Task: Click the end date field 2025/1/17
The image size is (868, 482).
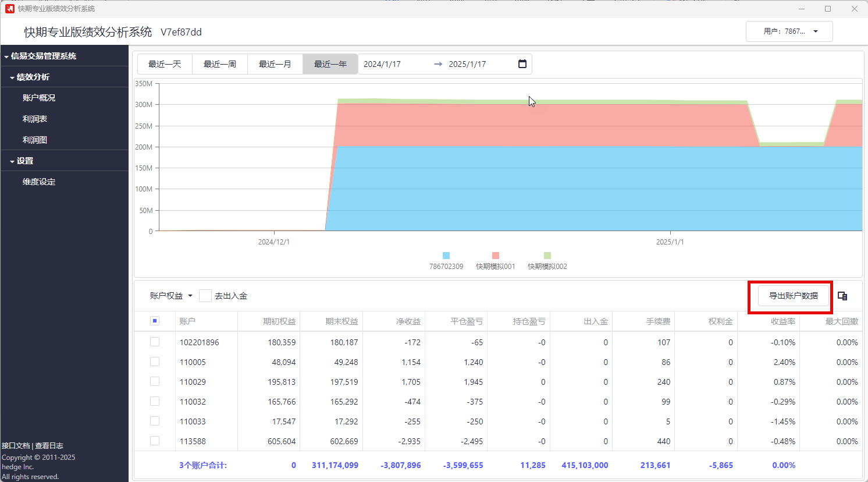Action: 467,64
